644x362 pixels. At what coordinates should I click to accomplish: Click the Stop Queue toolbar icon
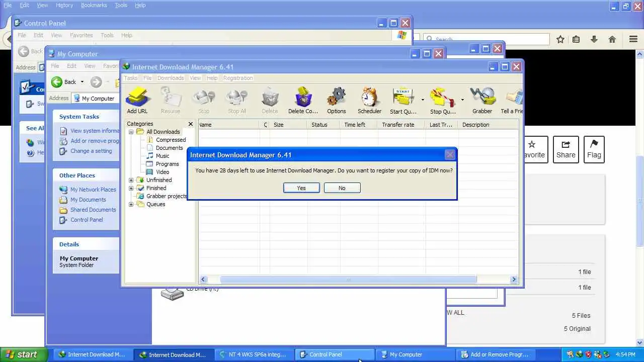(x=443, y=101)
